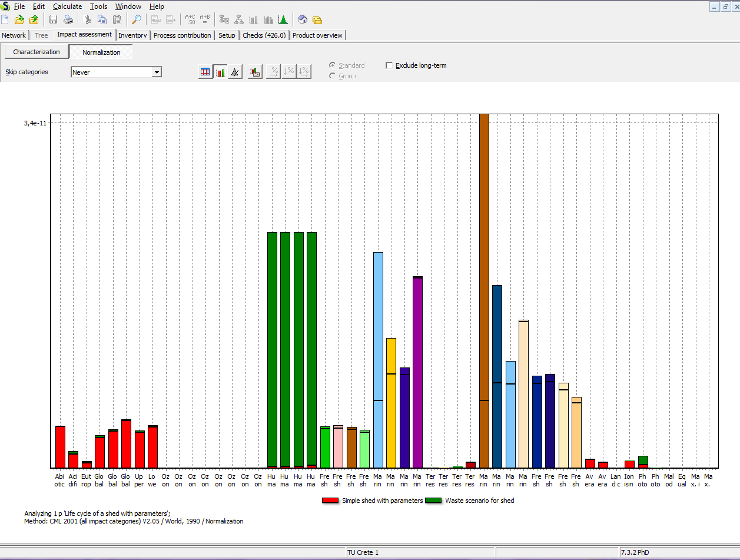
Task: Open the Help menu
Action: [157, 6]
